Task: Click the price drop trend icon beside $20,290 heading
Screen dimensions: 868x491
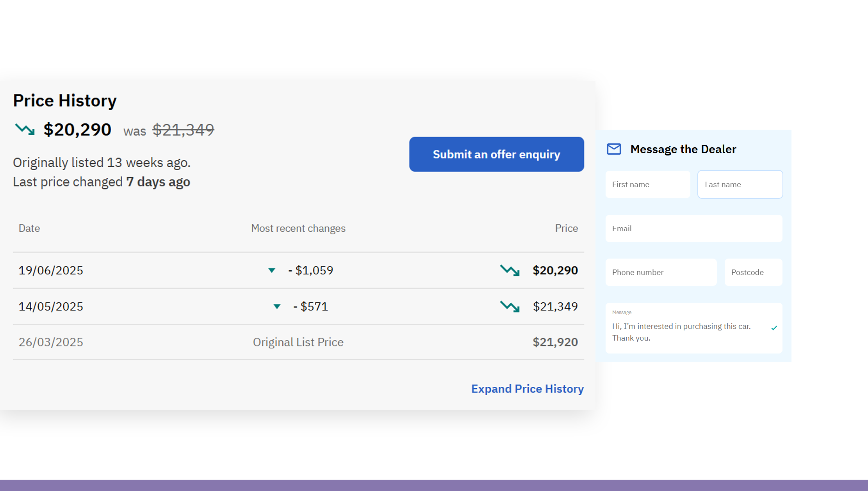Action: click(25, 129)
